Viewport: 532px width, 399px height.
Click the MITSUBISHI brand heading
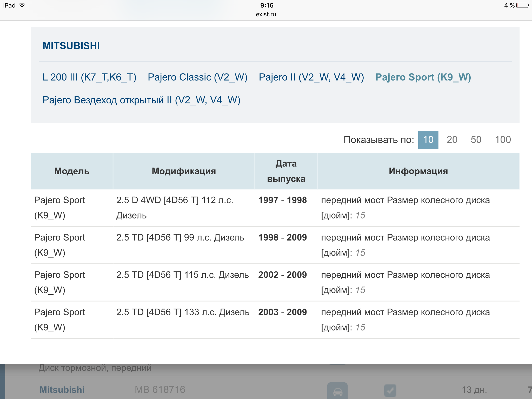(71, 46)
